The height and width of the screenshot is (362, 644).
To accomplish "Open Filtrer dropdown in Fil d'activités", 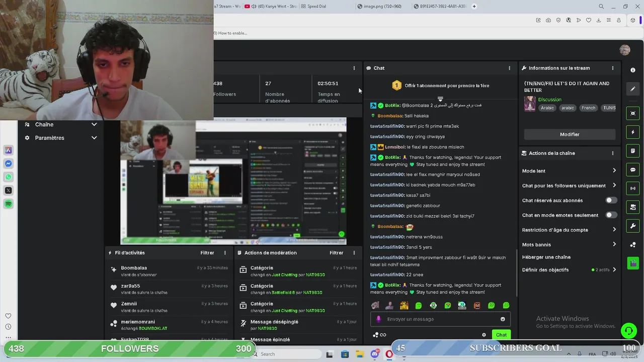I will (207, 253).
